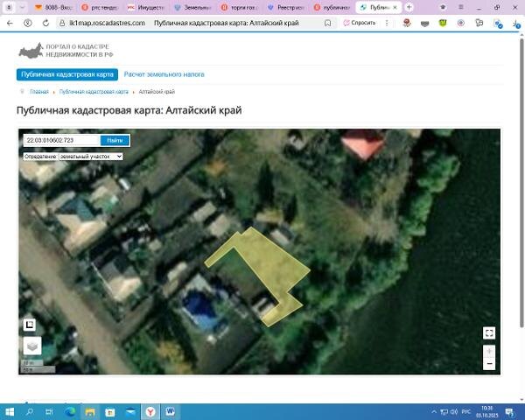The width and height of the screenshot is (525, 420).
Task: Switch input language 'РУС' indicator
Action: tap(466, 411)
